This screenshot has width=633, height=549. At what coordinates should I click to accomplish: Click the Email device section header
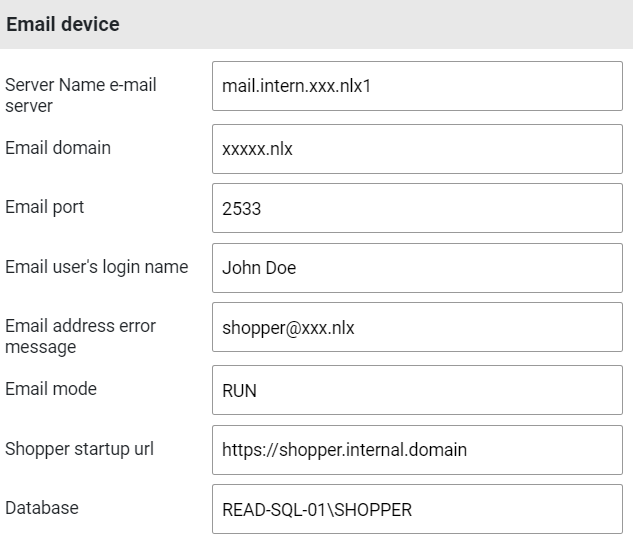(63, 25)
